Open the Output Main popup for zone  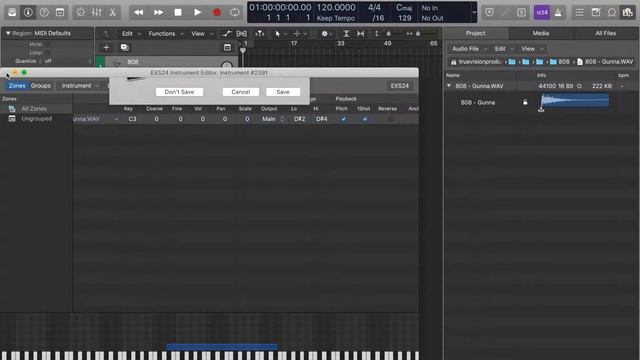[x=272, y=119]
